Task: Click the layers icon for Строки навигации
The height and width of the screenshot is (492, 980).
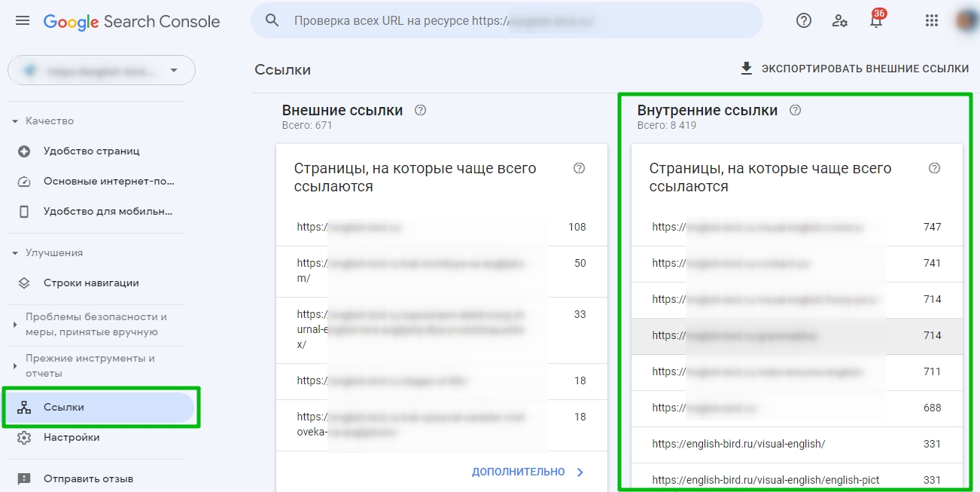Action: click(24, 283)
